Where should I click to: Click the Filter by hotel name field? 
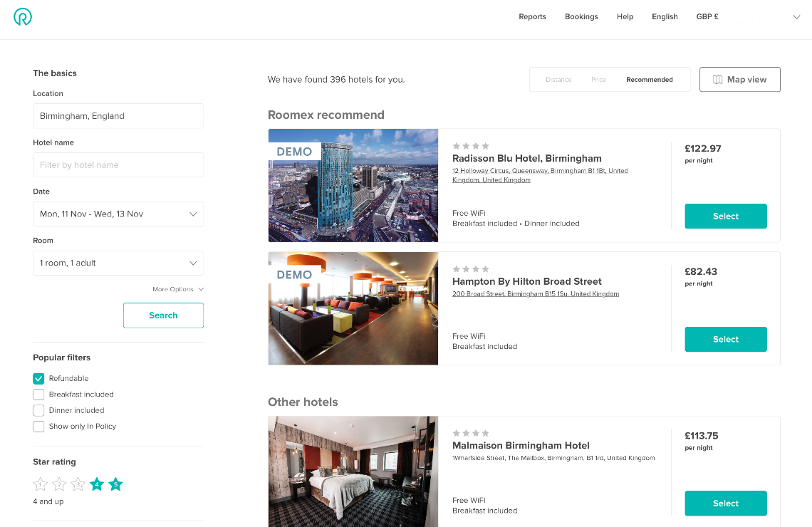click(118, 165)
